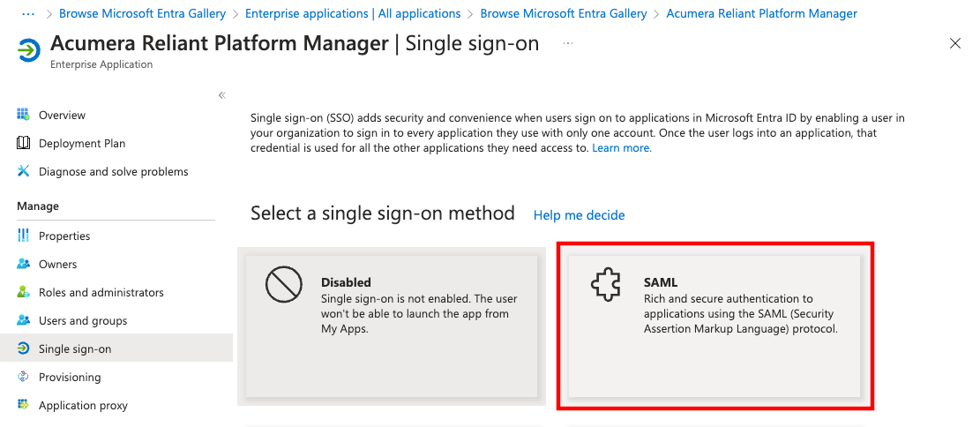Viewport: 980px width, 427px height.
Task: Click the Properties bars icon
Action: [23, 236]
